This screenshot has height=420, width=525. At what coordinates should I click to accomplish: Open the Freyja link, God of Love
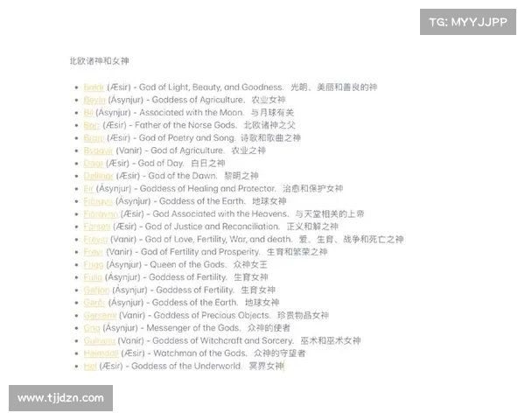click(x=95, y=240)
